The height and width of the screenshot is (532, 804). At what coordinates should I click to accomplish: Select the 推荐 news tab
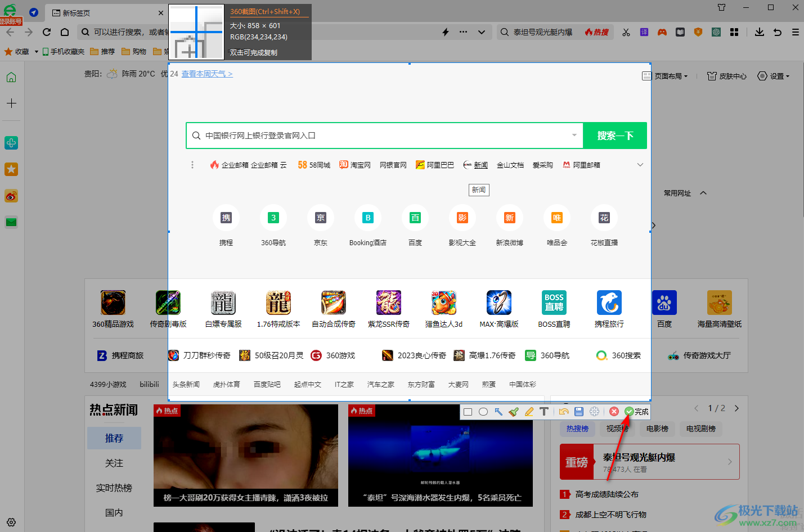pos(114,438)
